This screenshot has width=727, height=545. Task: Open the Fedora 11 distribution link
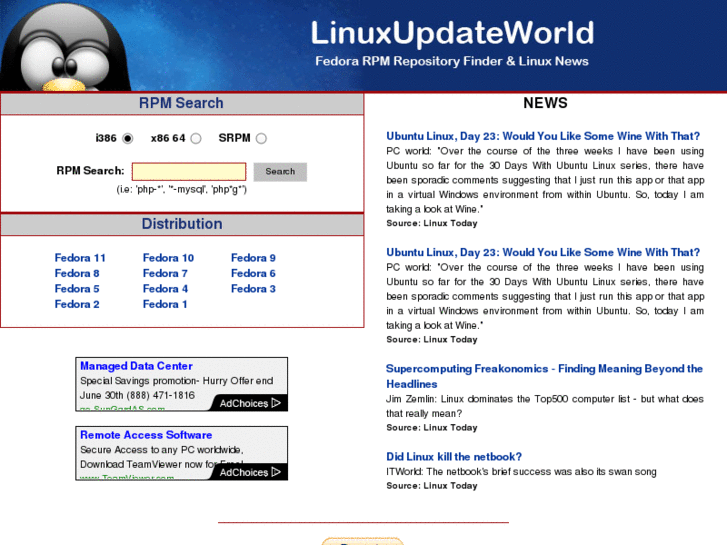coord(80,258)
